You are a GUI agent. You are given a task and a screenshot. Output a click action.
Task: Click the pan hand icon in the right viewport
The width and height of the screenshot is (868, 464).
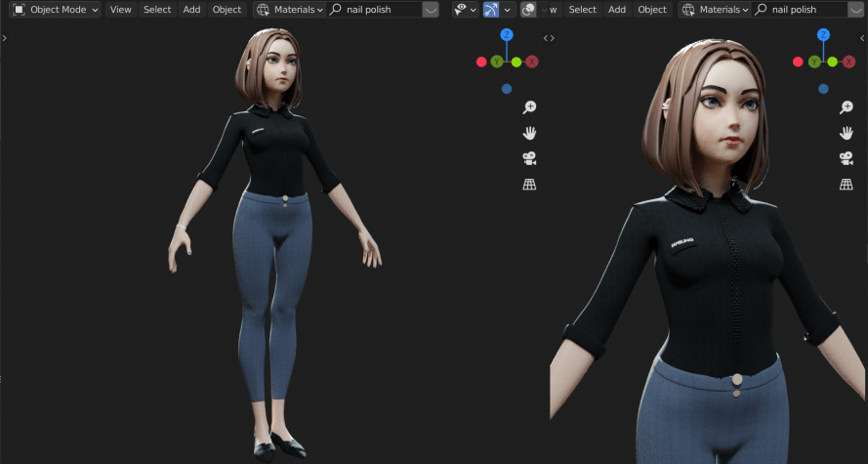pyautogui.click(x=847, y=133)
